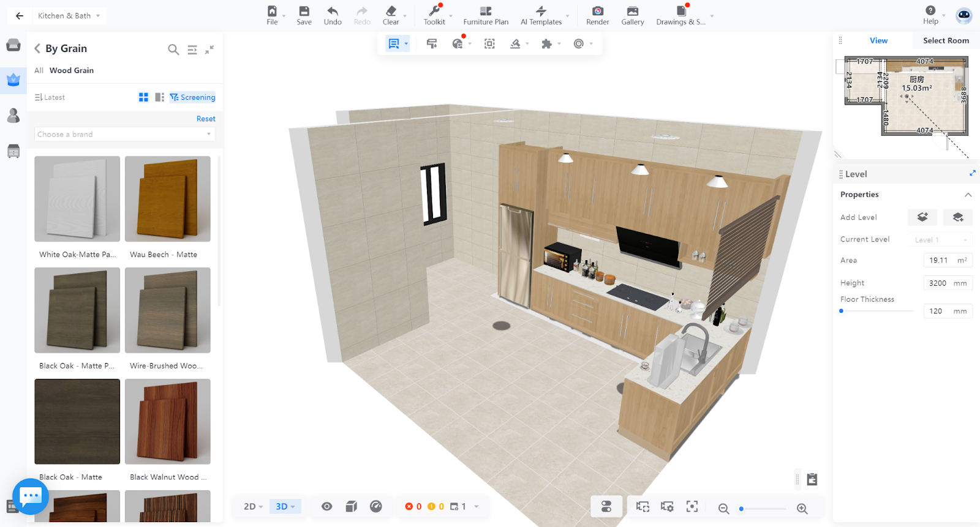Click the Screening filter button

point(192,97)
